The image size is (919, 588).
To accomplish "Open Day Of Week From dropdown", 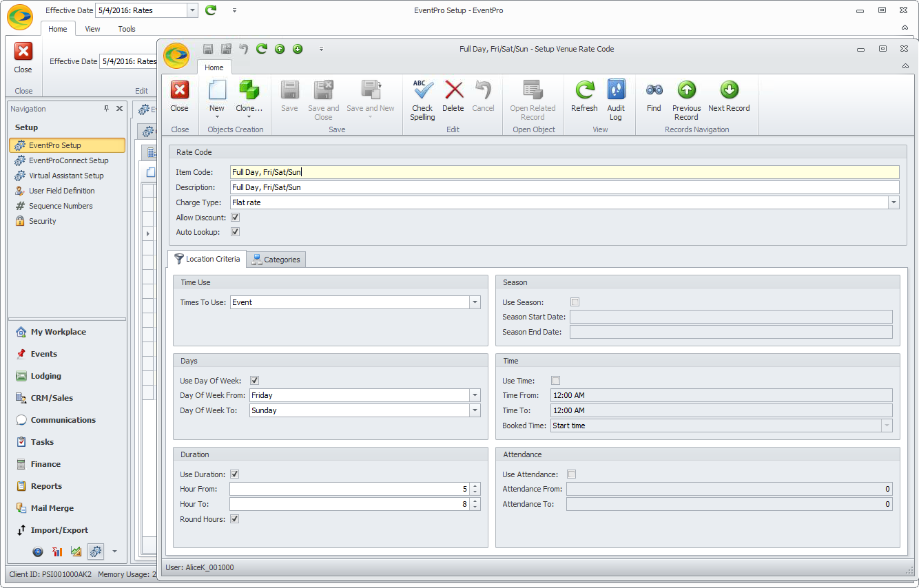I will tap(475, 395).
